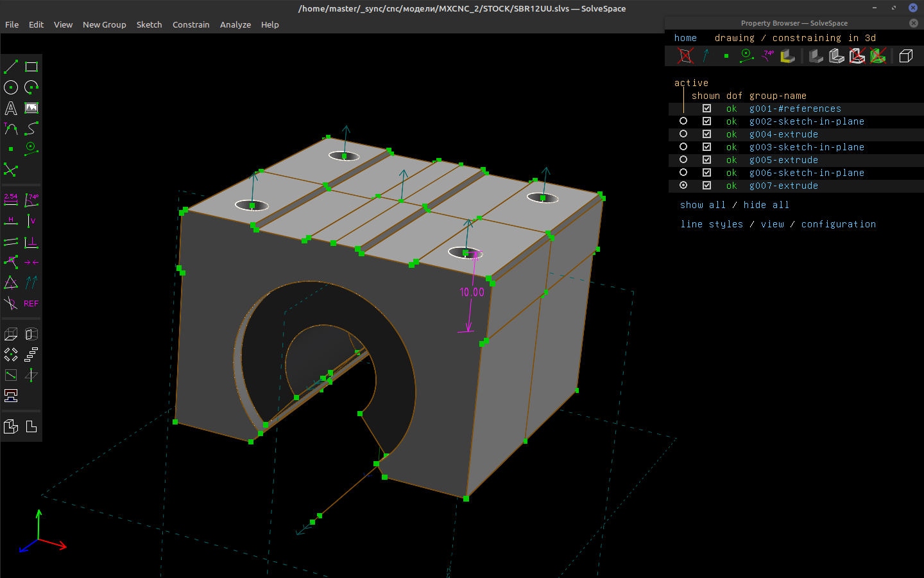Viewport: 924px width, 578px height.
Task: Toggle shaded solid model display in Property Browser
Action: 816,57
